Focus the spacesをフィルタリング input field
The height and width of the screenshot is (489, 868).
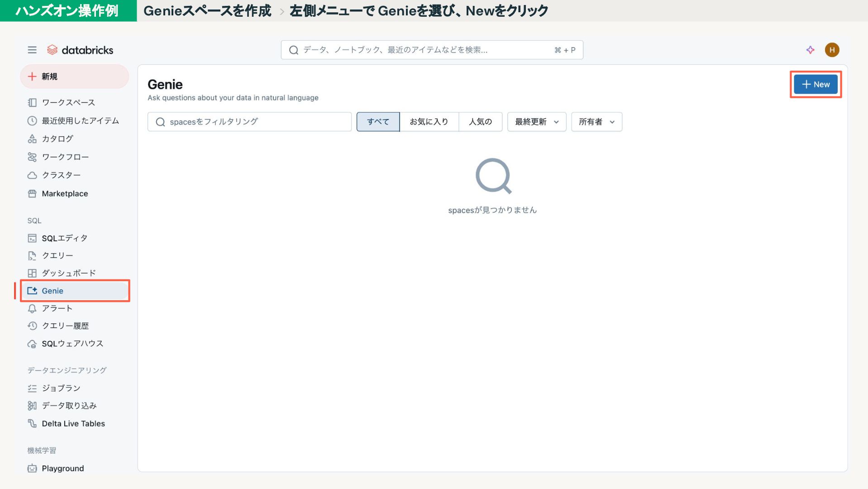pos(249,122)
